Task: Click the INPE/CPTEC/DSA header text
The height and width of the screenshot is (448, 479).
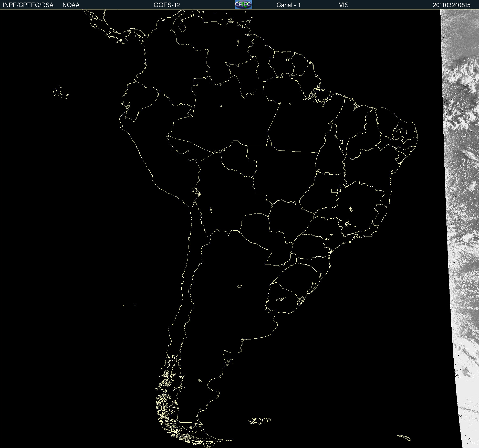Action: tap(28, 5)
